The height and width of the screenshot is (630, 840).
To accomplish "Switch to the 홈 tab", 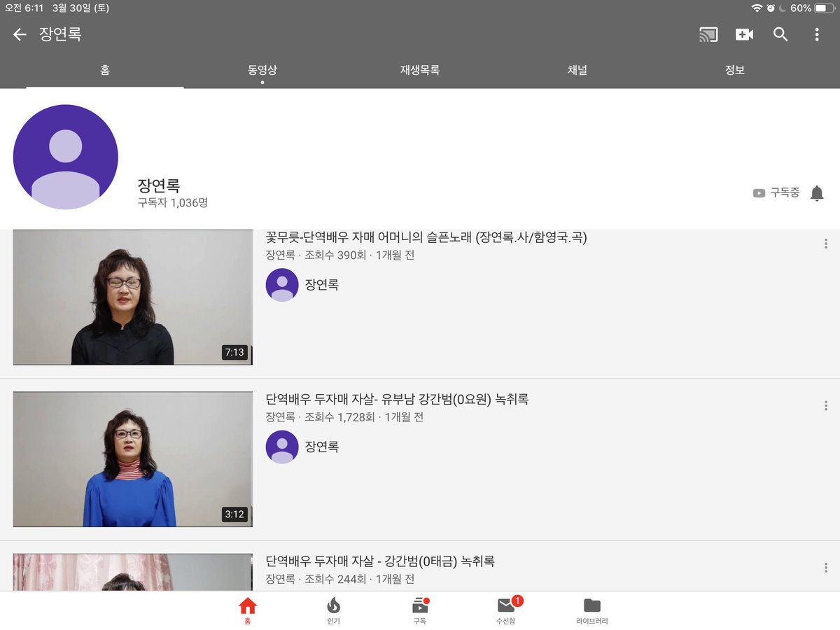I will click(x=105, y=70).
